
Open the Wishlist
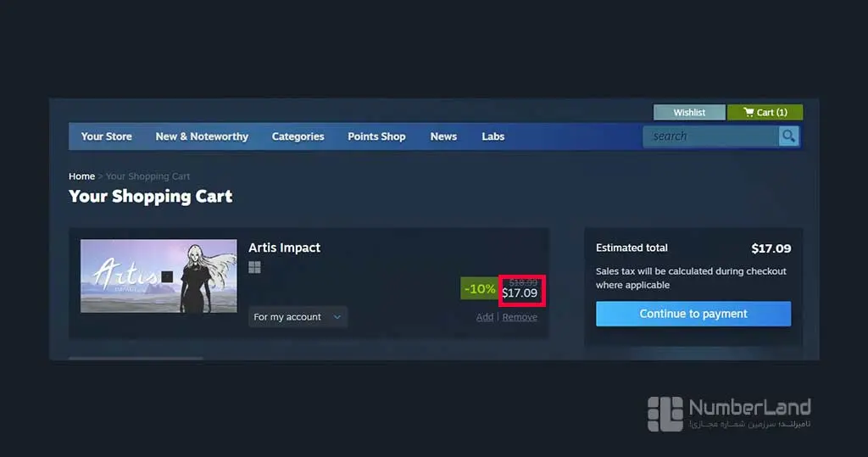coord(689,113)
